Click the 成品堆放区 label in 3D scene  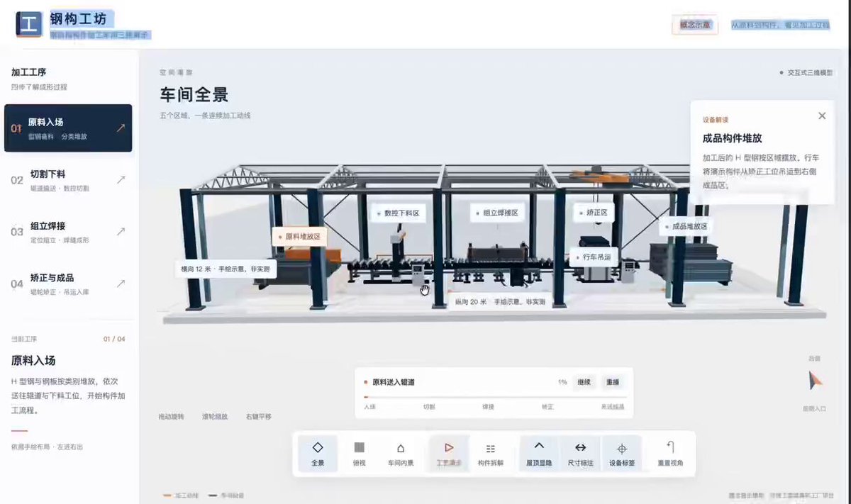tap(686, 226)
